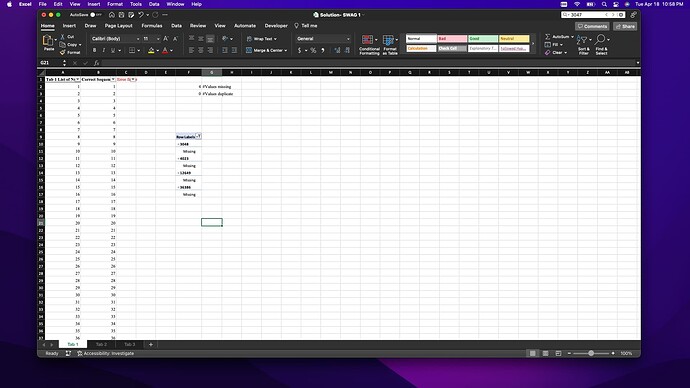Click the comma style icon
Screen dimensions: 690x388
point(323,51)
